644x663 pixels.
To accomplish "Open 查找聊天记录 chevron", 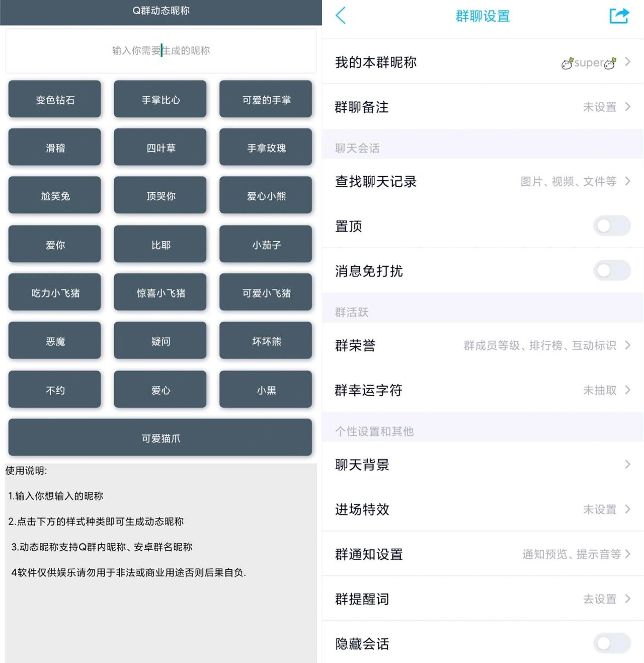I will [x=627, y=181].
